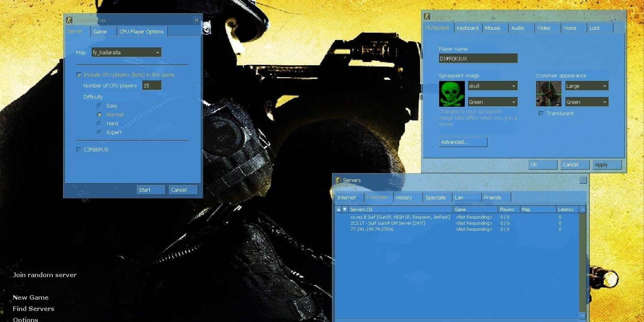Screen dimensions: 644x322
Task: Click the Counter-Strike icon in Options title bar
Action: tap(426, 17)
